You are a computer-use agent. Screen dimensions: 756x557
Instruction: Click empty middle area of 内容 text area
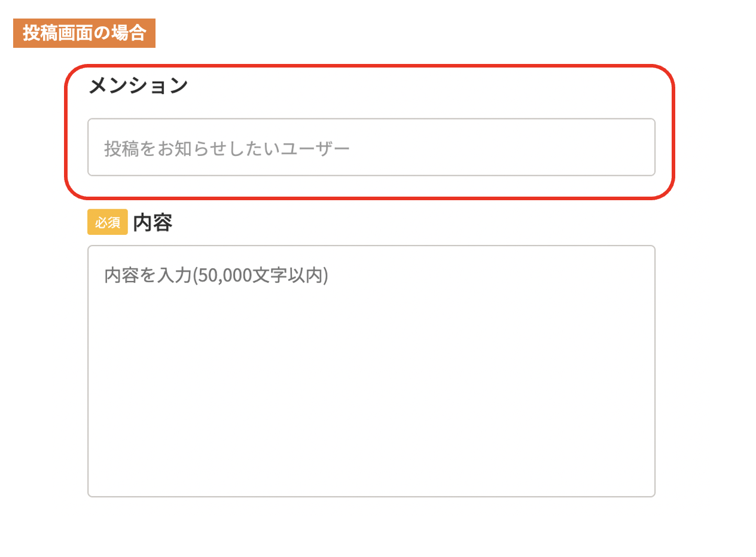(371, 382)
